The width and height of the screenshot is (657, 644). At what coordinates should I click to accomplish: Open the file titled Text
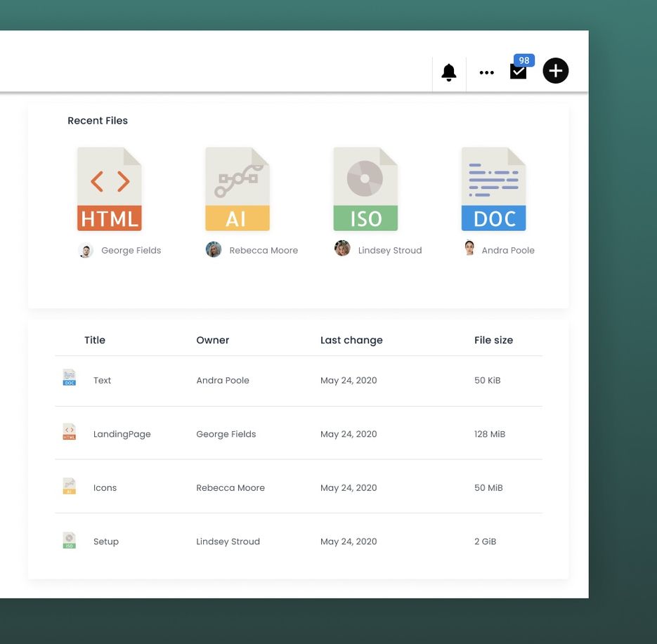102,380
